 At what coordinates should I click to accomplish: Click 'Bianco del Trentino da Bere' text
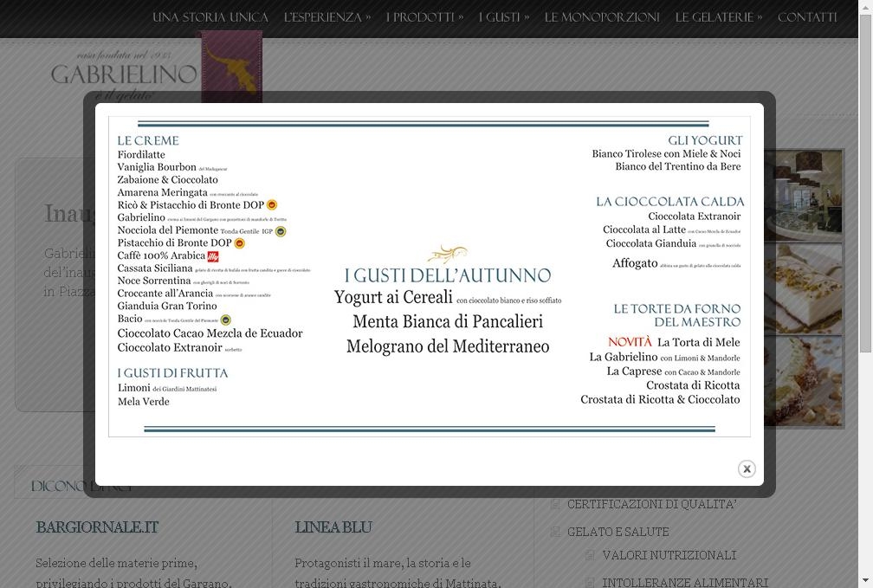tap(677, 166)
